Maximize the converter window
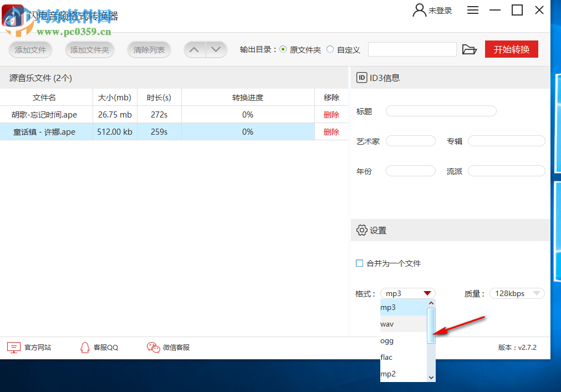The width and height of the screenshot is (561, 392). click(517, 10)
